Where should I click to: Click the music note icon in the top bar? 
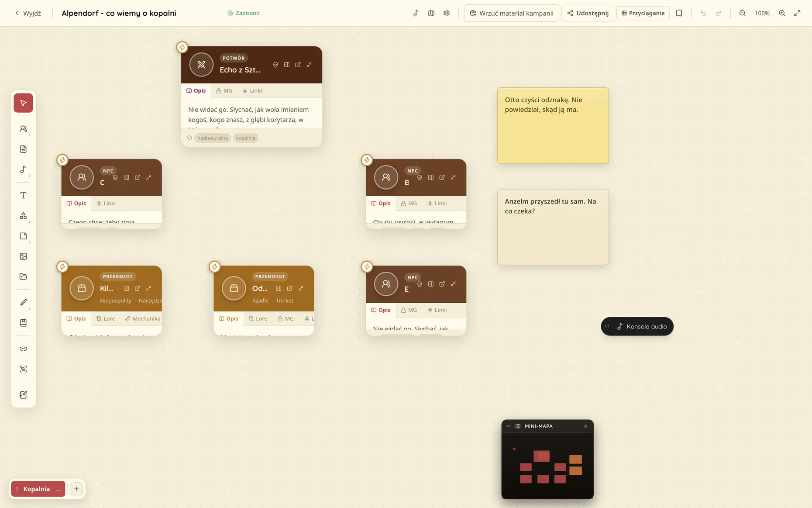(x=416, y=13)
